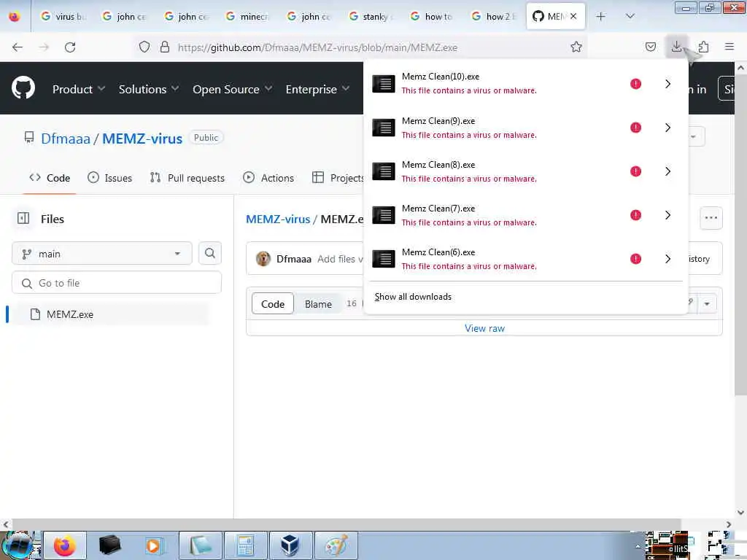Open the Dfmaaa user profile link
747x560 pixels.
[x=65, y=139]
